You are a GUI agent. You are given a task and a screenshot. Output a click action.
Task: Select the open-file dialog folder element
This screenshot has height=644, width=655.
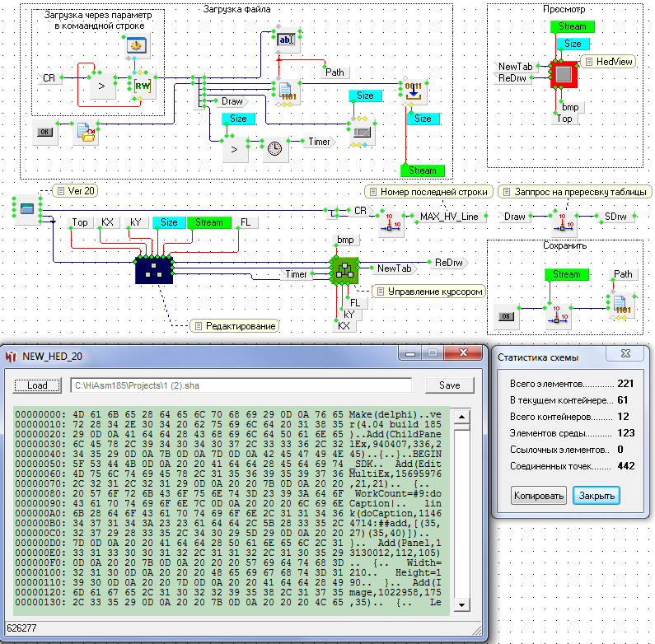pos(85,132)
